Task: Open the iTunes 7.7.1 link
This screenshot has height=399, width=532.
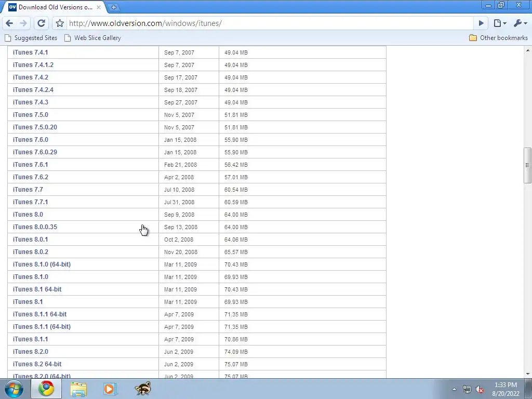Action: tap(30, 202)
